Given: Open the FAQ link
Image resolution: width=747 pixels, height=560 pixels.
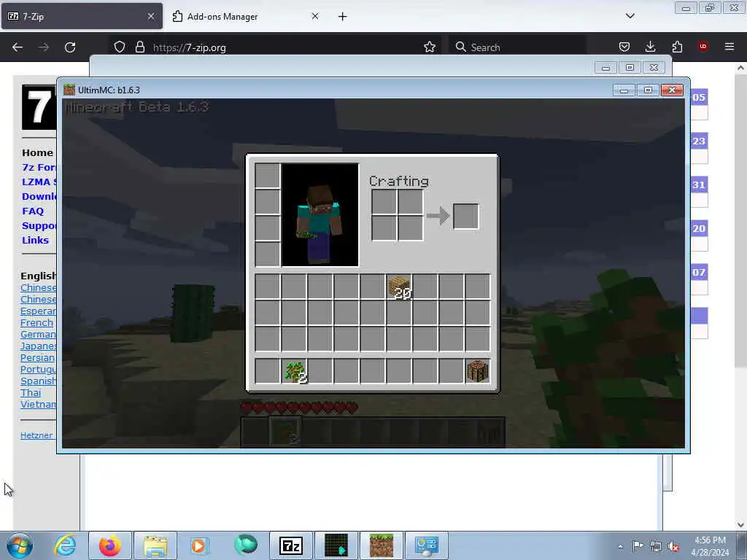Looking at the screenshot, I should (x=32, y=211).
